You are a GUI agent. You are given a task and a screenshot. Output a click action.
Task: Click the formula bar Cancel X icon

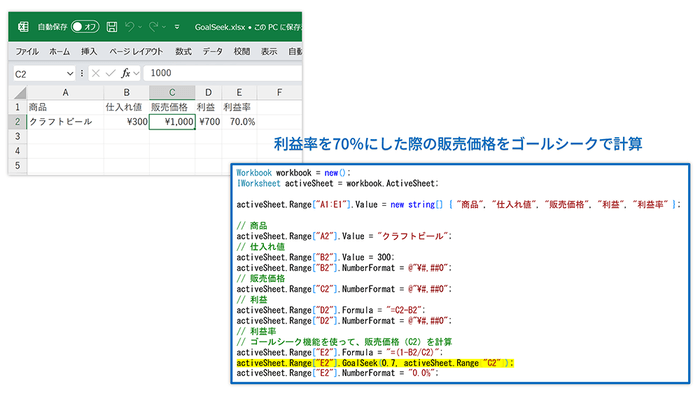click(x=96, y=73)
